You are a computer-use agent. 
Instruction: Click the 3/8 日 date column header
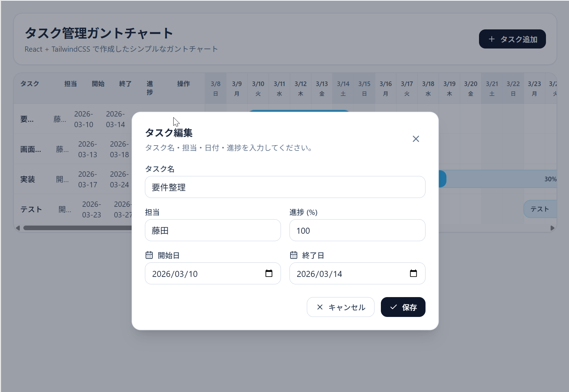pos(215,89)
